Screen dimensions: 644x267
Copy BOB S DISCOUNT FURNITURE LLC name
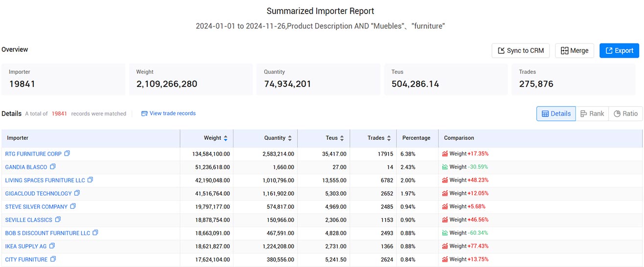pos(95,233)
